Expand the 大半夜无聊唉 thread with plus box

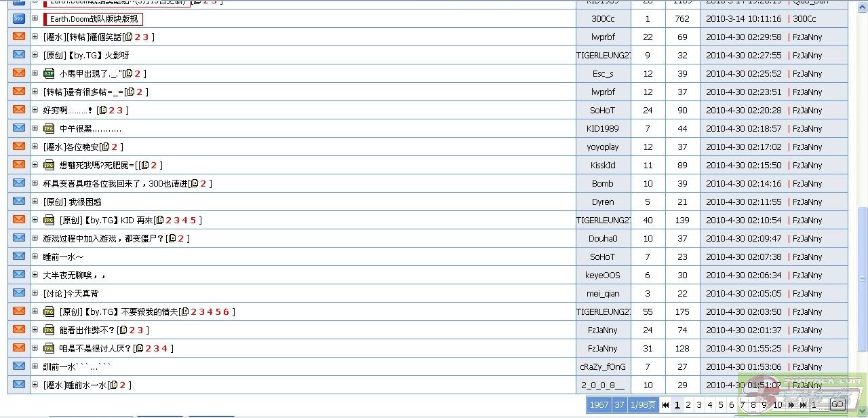35,275
